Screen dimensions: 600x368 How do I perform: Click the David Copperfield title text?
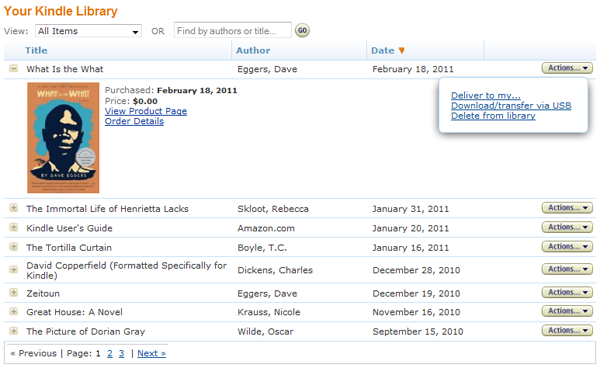tap(126, 270)
